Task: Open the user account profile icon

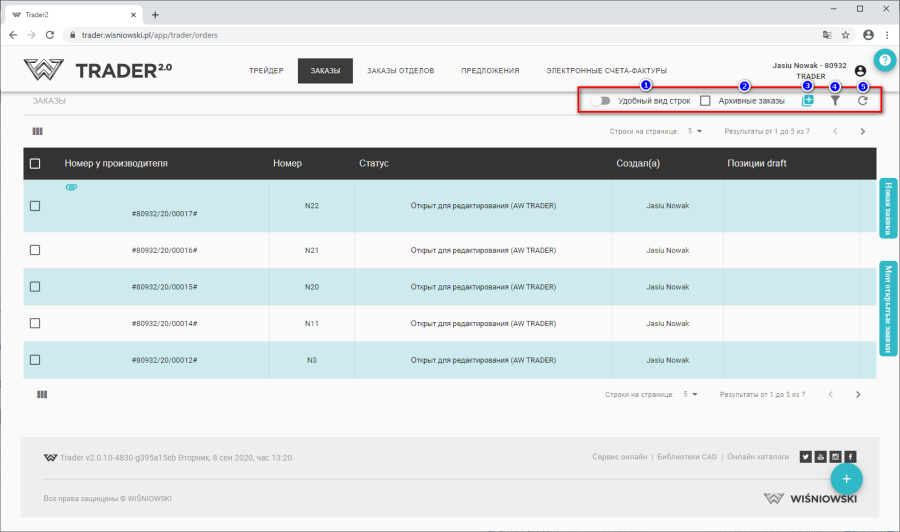Action: [x=860, y=71]
